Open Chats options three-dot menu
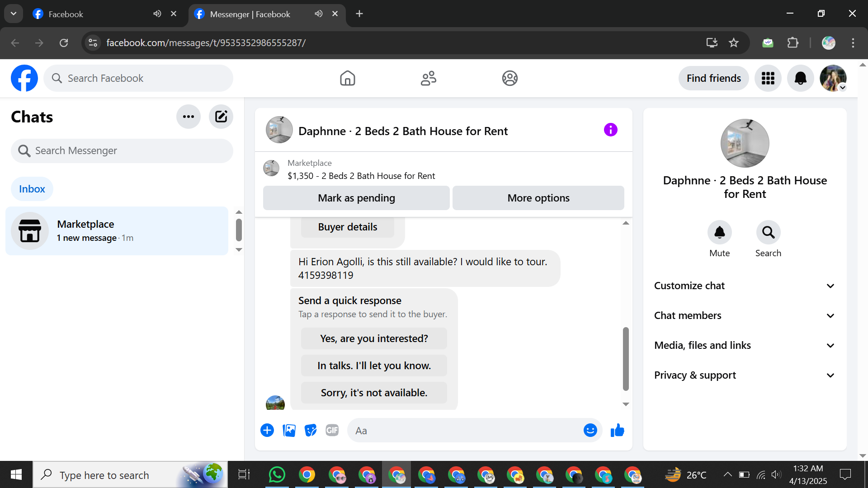 189,117
